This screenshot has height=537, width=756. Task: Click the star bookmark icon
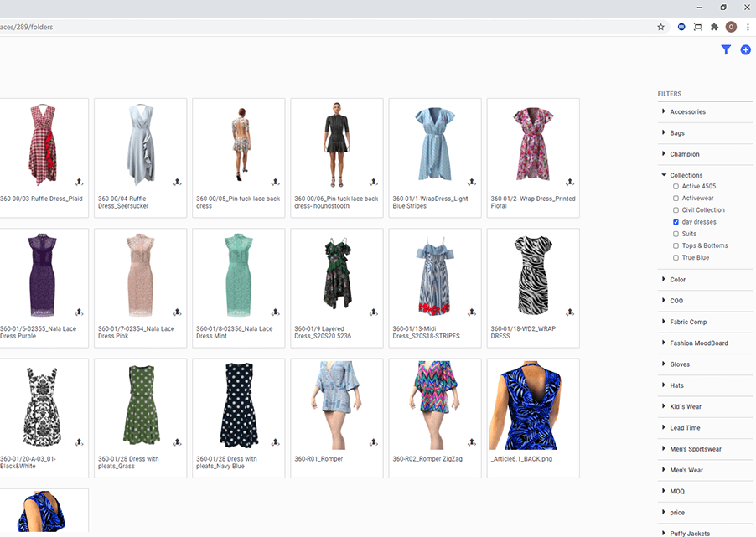pos(660,26)
